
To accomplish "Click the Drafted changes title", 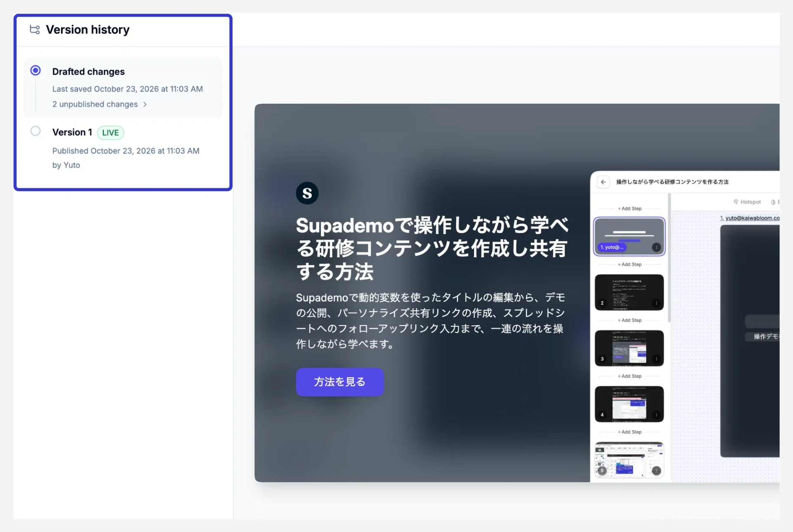I will [88, 72].
